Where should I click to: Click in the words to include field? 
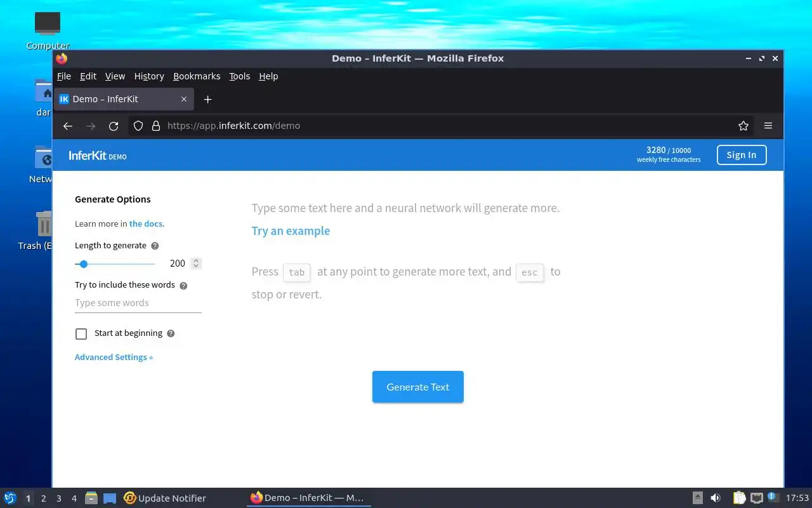tap(138, 304)
